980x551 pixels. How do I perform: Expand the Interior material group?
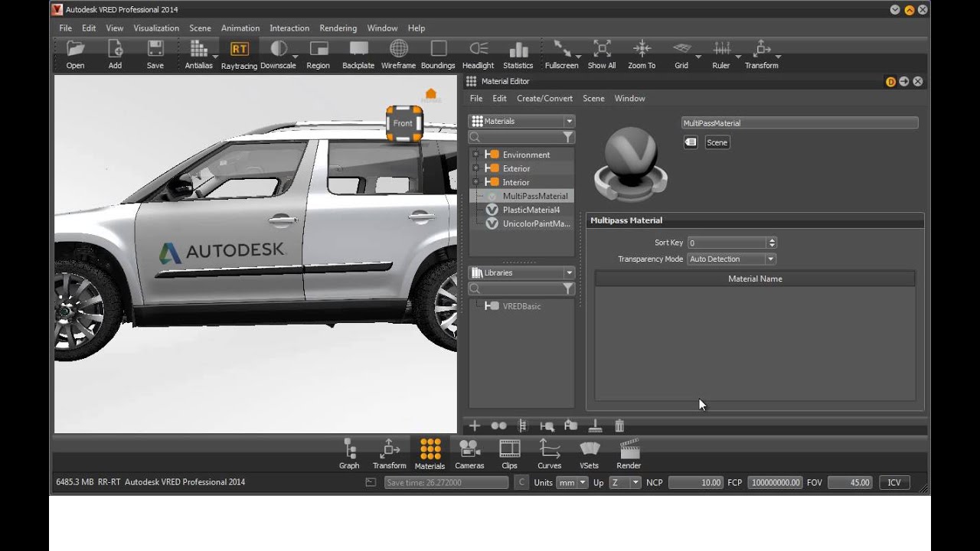pyautogui.click(x=475, y=182)
